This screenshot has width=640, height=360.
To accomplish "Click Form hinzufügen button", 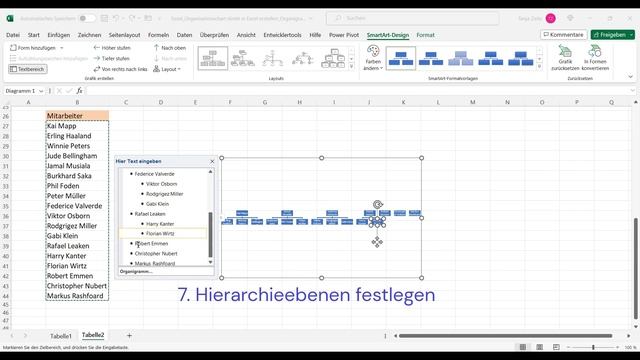I will click(33, 48).
